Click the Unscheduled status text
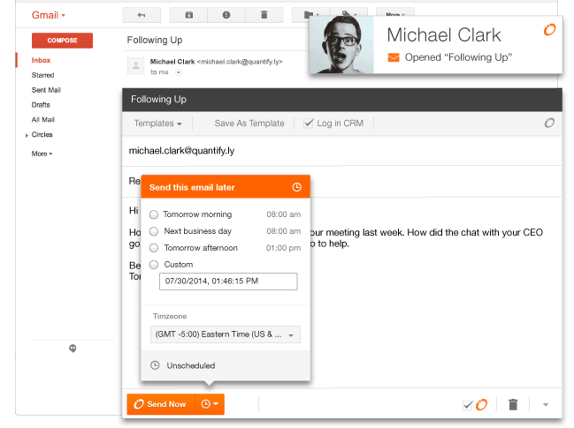This screenshot has height=428, width=574. pos(191,365)
